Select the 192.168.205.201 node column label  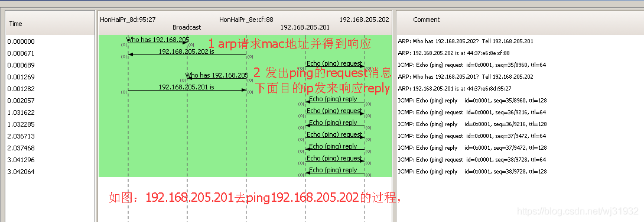pyautogui.click(x=305, y=27)
